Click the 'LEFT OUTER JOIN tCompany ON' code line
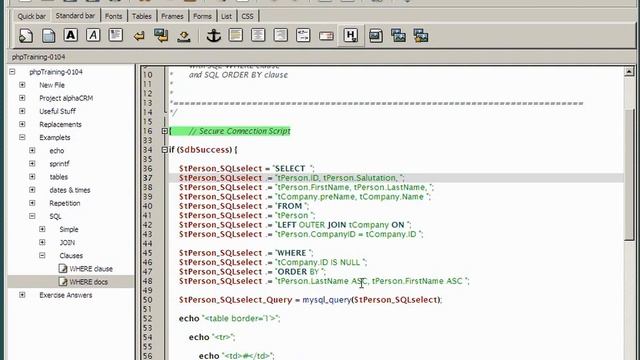640x360 pixels. click(295, 225)
